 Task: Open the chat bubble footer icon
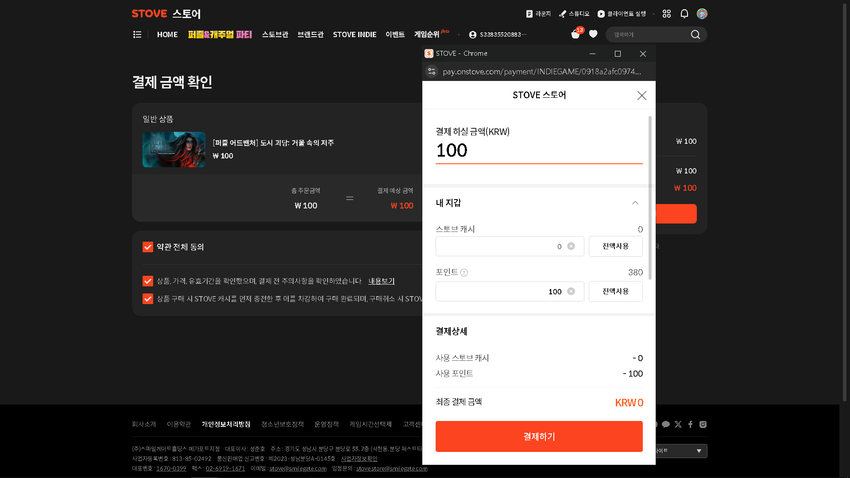click(666, 424)
